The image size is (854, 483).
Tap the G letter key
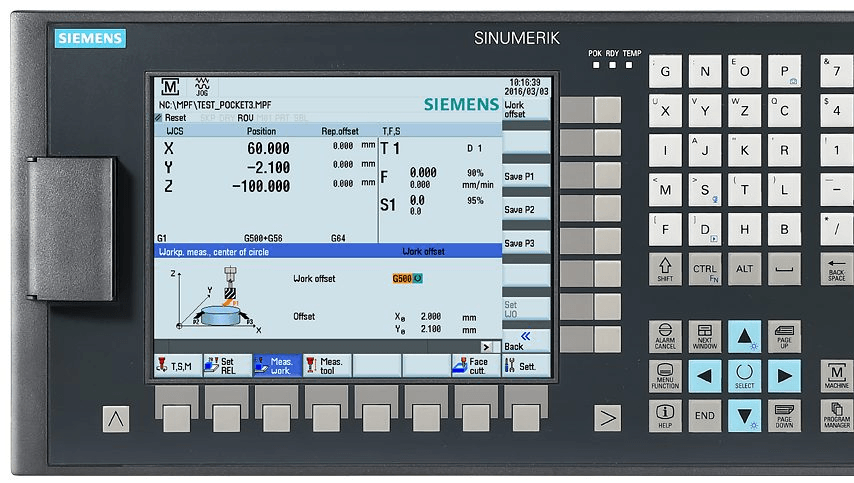665,71
